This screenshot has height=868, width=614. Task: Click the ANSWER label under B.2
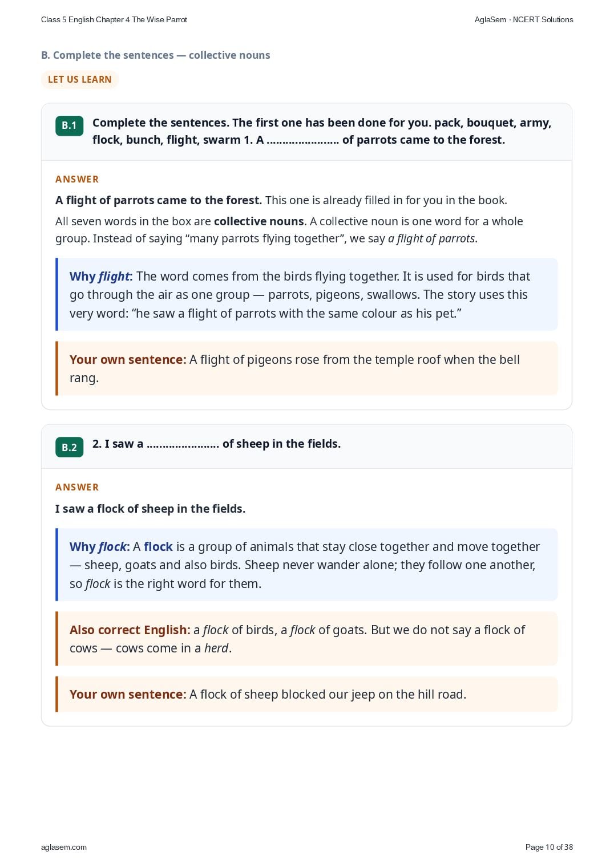tap(77, 487)
